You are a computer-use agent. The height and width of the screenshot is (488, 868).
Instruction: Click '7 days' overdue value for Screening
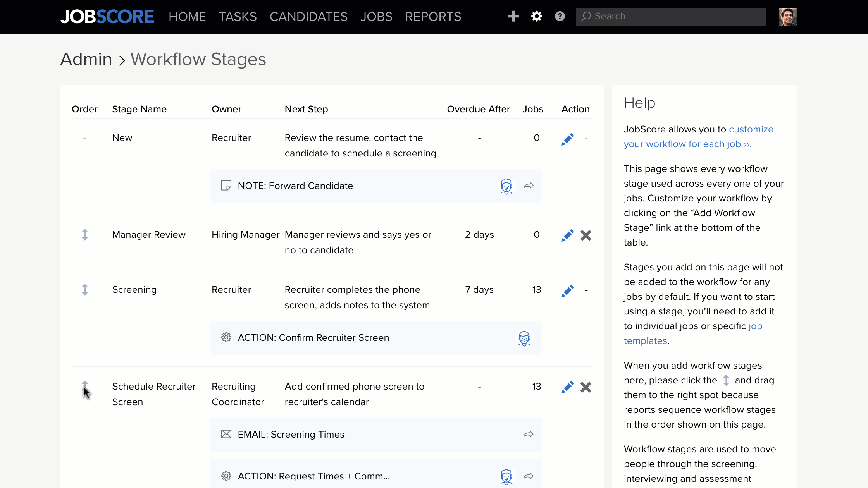(479, 290)
